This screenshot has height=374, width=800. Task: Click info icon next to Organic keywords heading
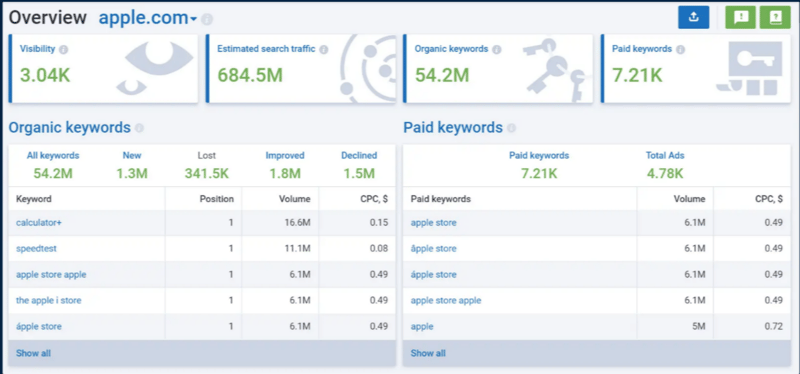[x=139, y=128]
